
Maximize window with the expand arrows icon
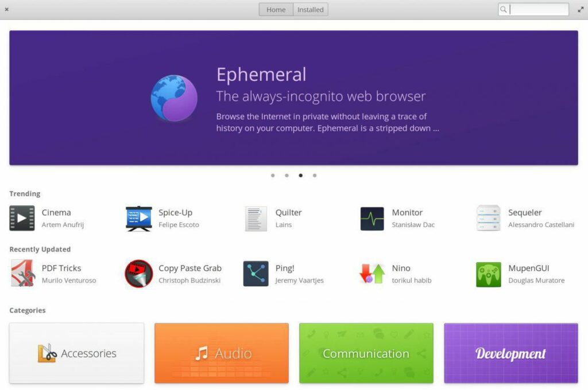point(581,10)
